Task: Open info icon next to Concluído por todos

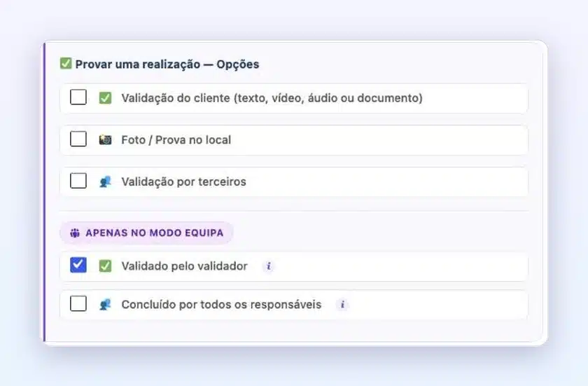Action: [342, 304]
